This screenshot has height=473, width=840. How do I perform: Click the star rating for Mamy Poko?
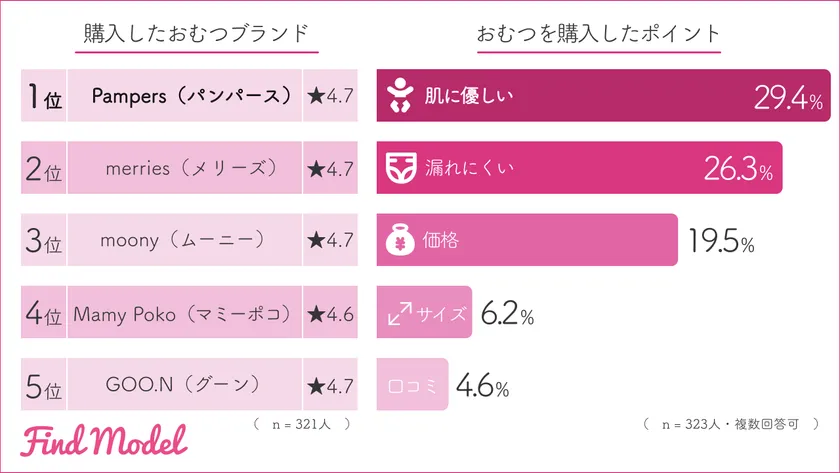pos(329,313)
